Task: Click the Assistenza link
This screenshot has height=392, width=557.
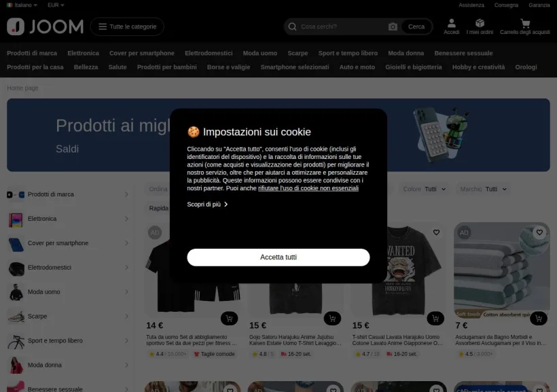Action: [471, 5]
